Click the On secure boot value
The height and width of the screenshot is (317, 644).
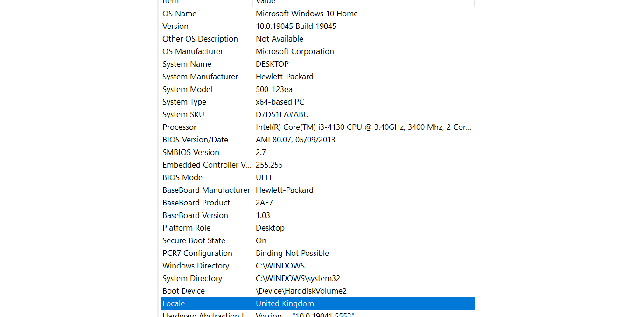[x=261, y=240]
